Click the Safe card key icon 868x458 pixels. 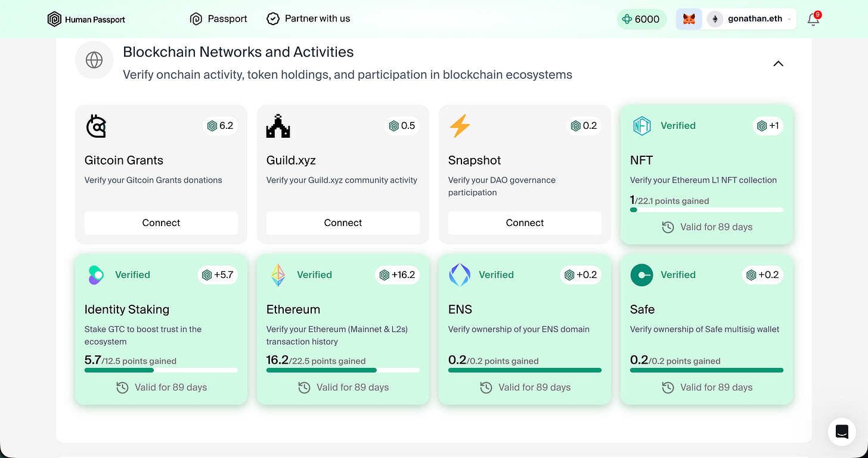click(641, 275)
